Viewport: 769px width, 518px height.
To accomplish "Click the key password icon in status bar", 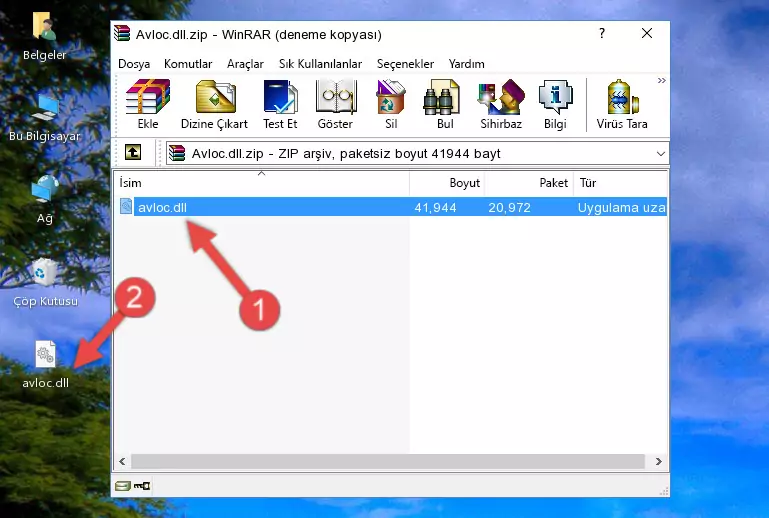I will (142, 486).
